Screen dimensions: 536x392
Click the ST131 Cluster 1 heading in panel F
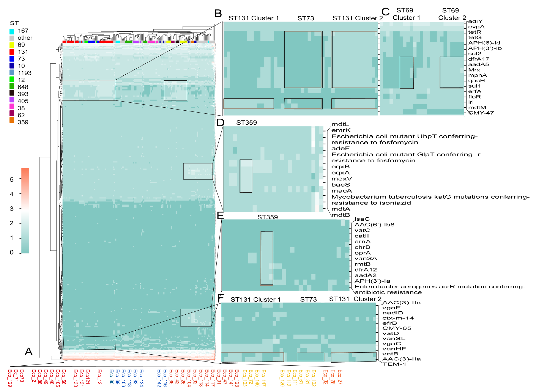[x=256, y=300]
